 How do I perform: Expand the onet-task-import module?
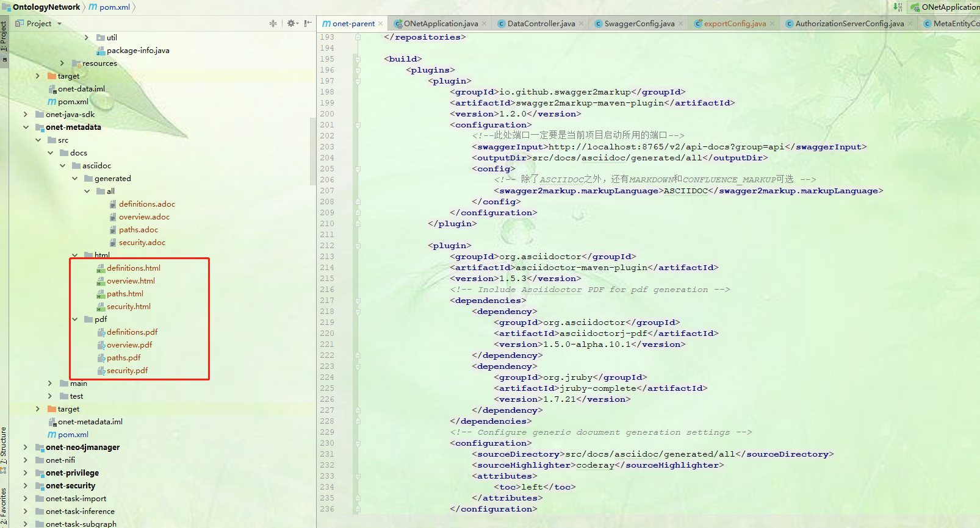[x=26, y=499]
